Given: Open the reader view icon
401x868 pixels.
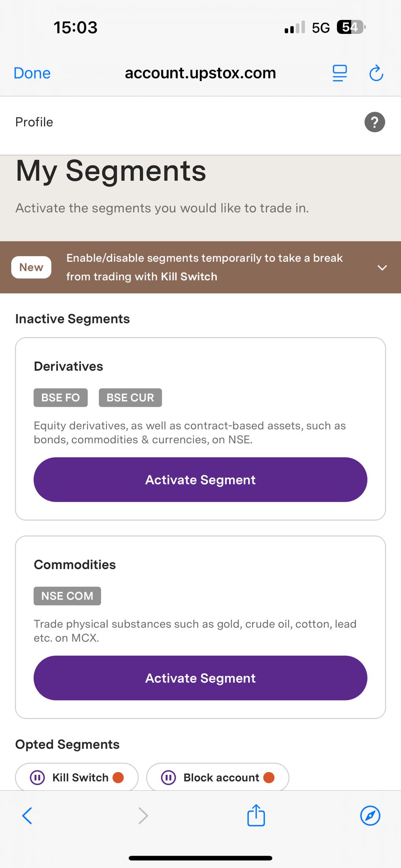Looking at the screenshot, I should pos(339,73).
